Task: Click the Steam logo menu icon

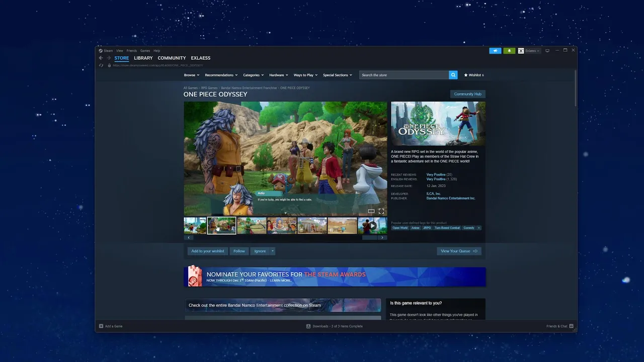Action: [x=101, y=51]
